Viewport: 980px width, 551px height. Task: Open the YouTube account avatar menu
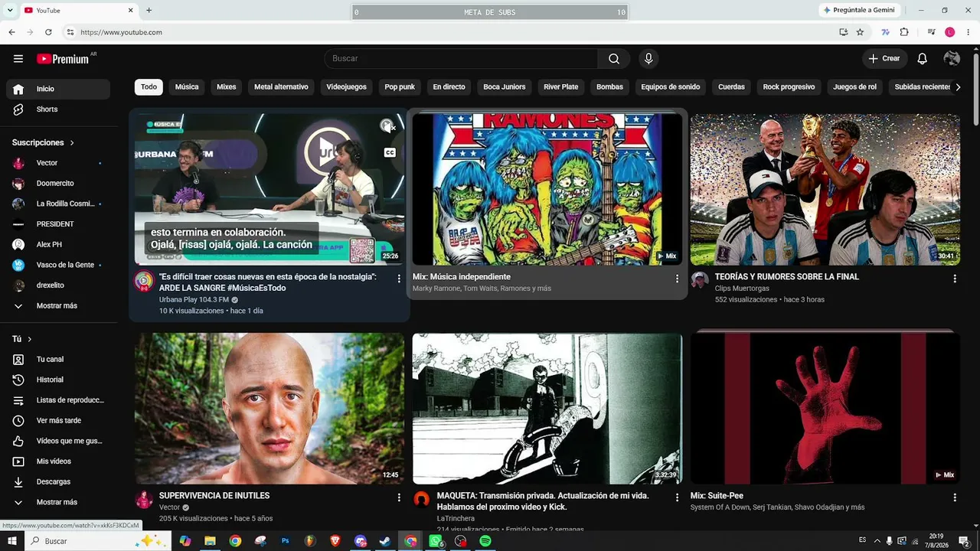[x=952, y=59]
